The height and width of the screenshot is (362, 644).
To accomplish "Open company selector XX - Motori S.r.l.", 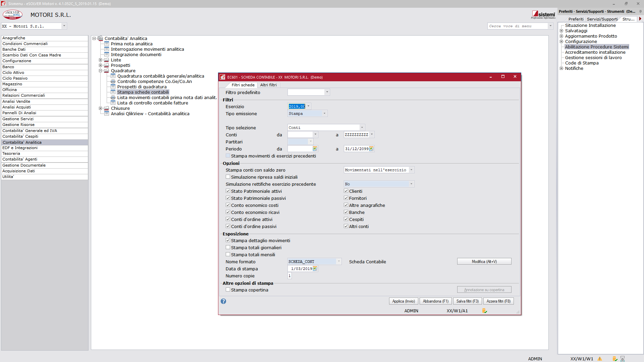I will pyautogui.click(x=34, y=26).
